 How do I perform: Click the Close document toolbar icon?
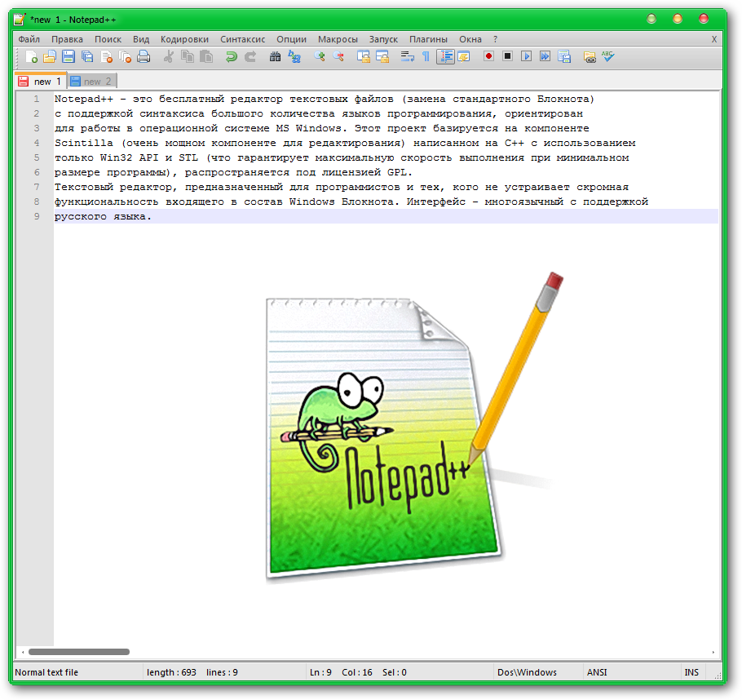point(107,57)
